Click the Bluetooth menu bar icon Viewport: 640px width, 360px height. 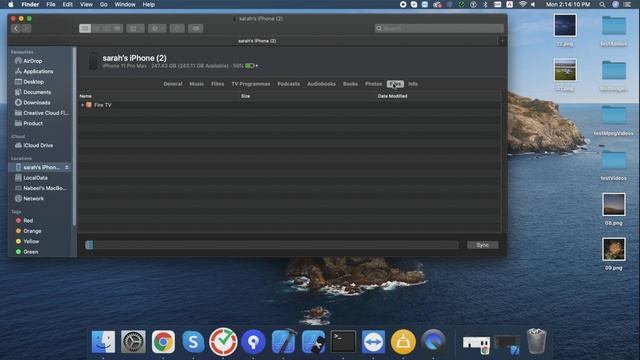click(485, 4)
